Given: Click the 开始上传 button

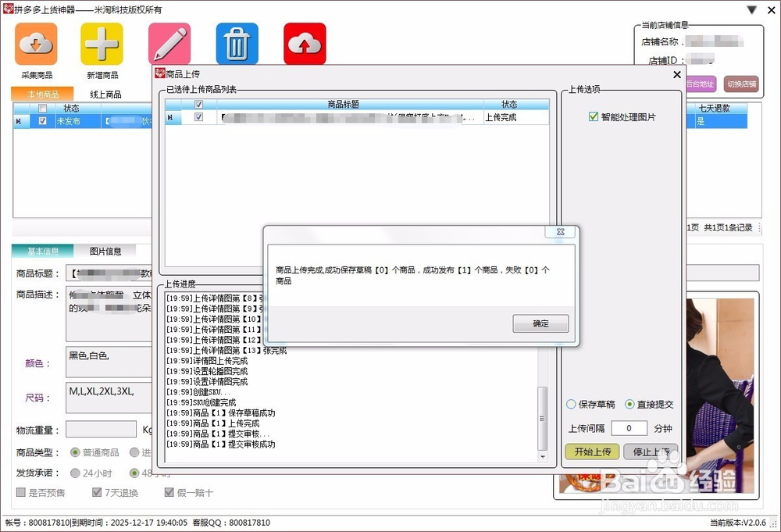Looking at the screenshot, I should tap(592, 452).
